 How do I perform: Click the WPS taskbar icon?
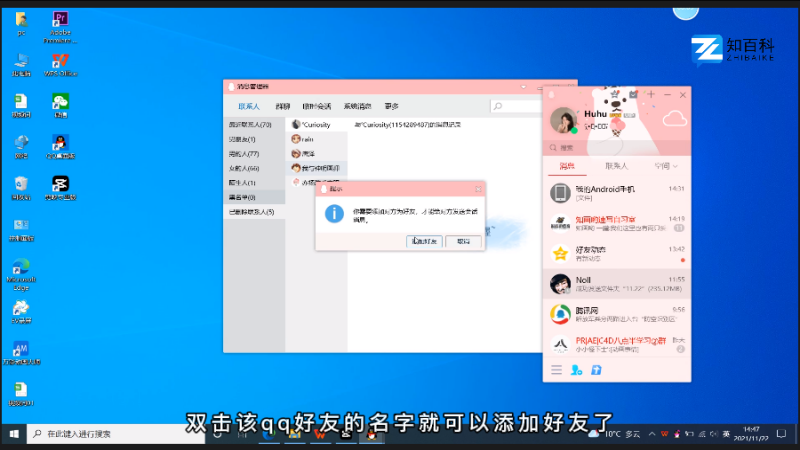(320, 435)
